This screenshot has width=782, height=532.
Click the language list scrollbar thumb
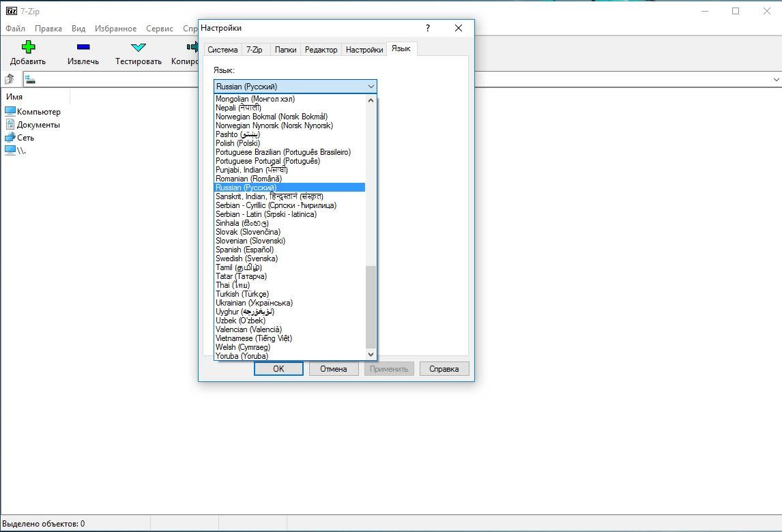(371, 307)
